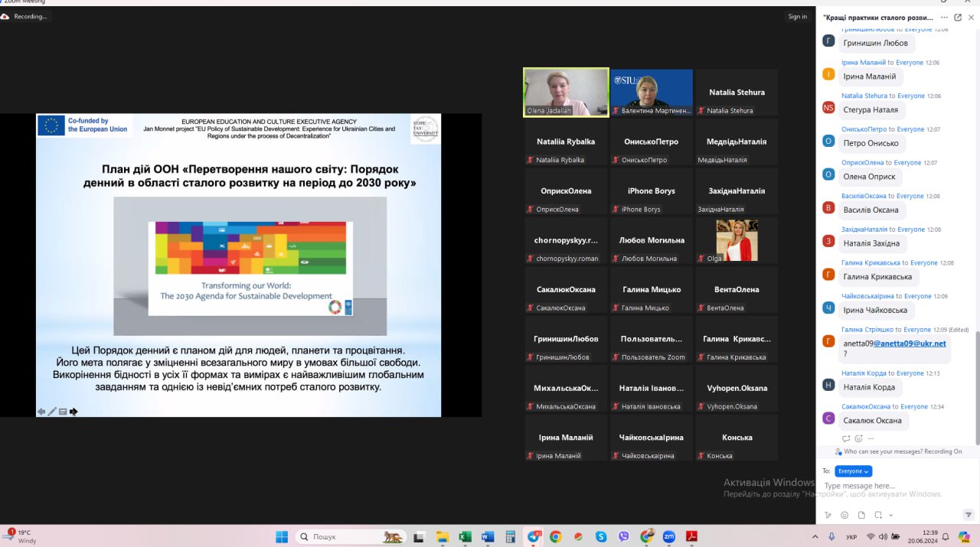Click Ірина Маланій sender name in chat
980x547 pixels.
coord(864,63)
